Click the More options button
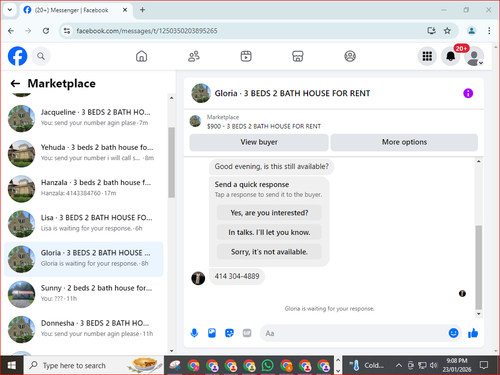This screenshot has width=500, height=375. click(404, 142)
